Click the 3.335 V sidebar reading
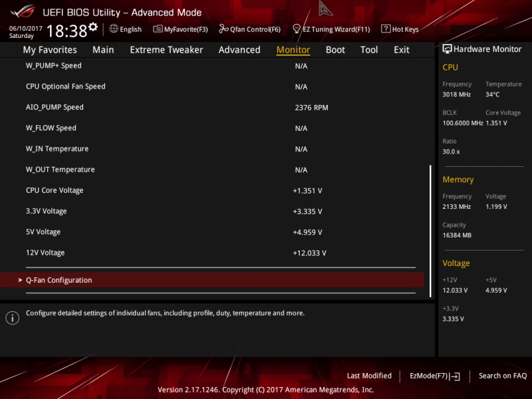The image size is (532, 399). (x=453, y=319)
